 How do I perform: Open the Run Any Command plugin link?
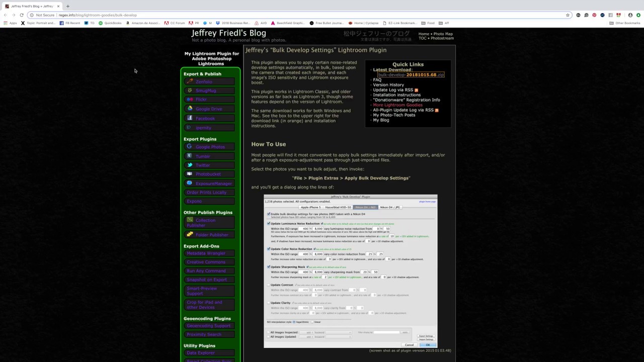click(206, 270)
